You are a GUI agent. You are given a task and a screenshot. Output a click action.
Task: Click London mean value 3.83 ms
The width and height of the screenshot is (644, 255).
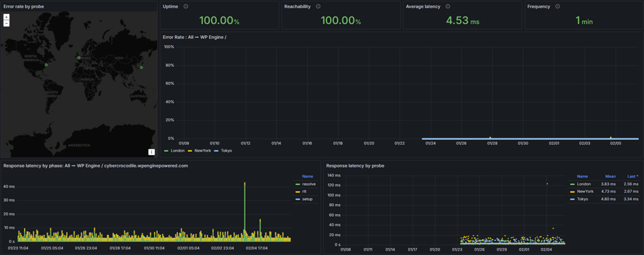(x=609, y=184)
